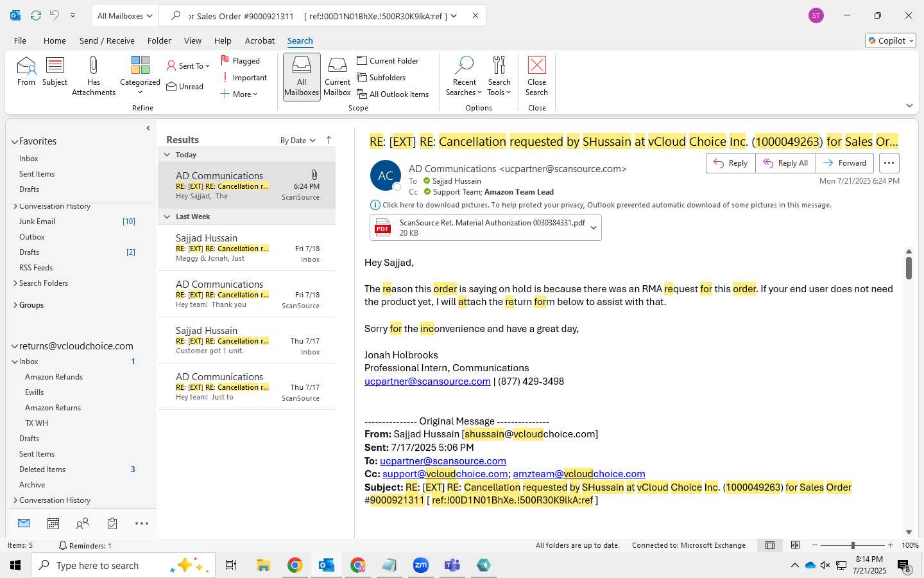Switch to Calendar view icon
Image resolution: width=924 pixels, height=578 pixels.
53,524
